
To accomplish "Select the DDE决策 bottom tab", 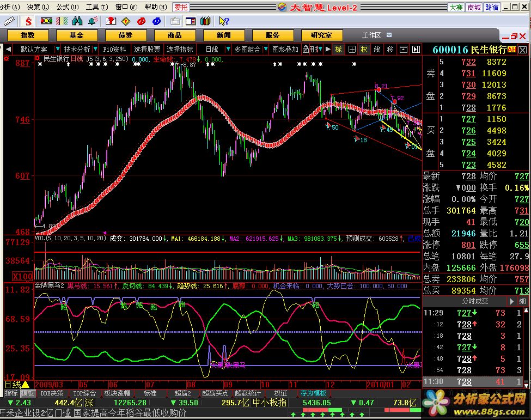I will (x=52, y=393).
